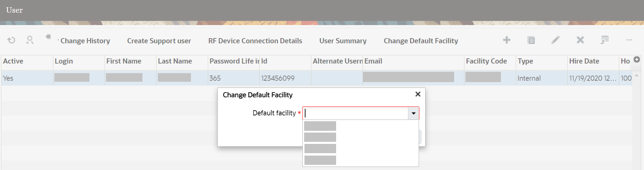
Task: Open the User Summary action
Action: 343,41
